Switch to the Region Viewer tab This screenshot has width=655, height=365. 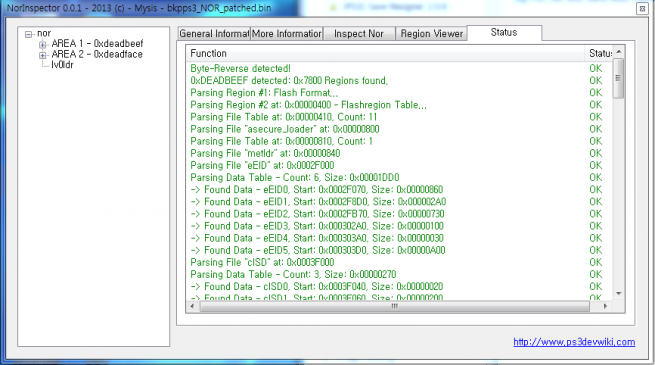pyautogui.click(x=432, y=34)
